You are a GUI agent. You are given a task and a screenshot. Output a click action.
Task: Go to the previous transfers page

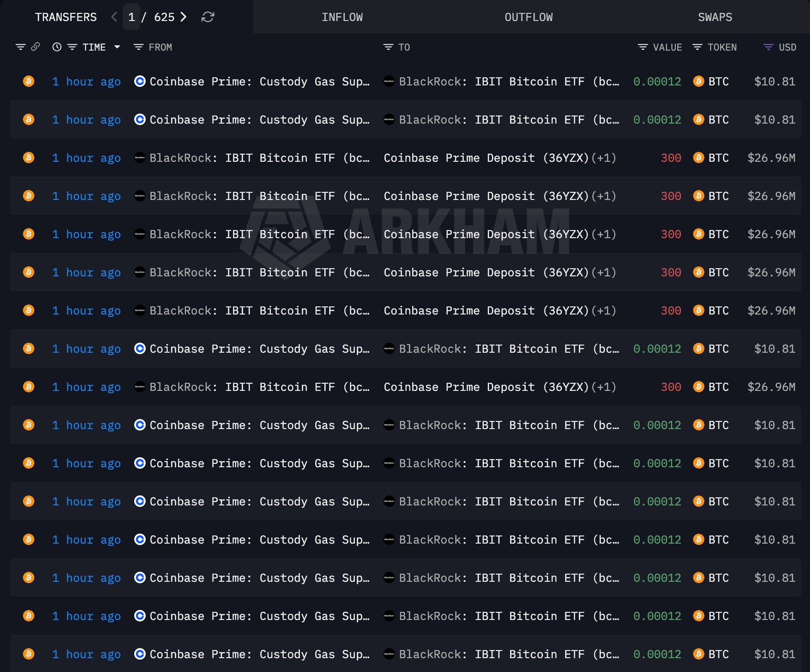click(x=114, y=17)
